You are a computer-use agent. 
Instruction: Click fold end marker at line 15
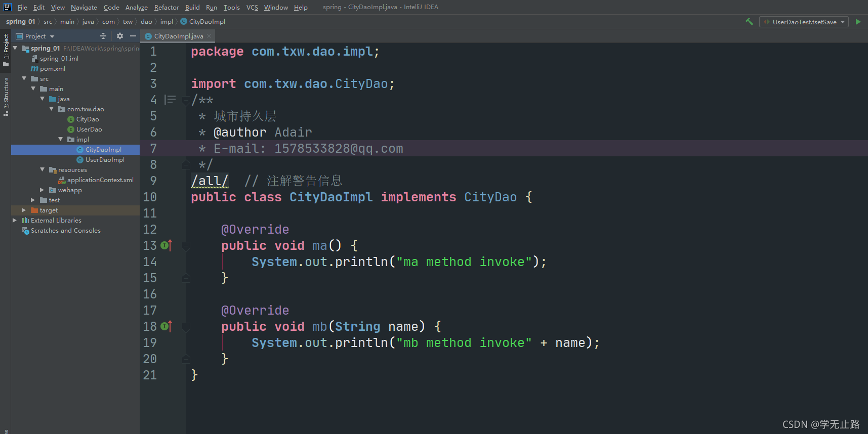pos(186,278)
